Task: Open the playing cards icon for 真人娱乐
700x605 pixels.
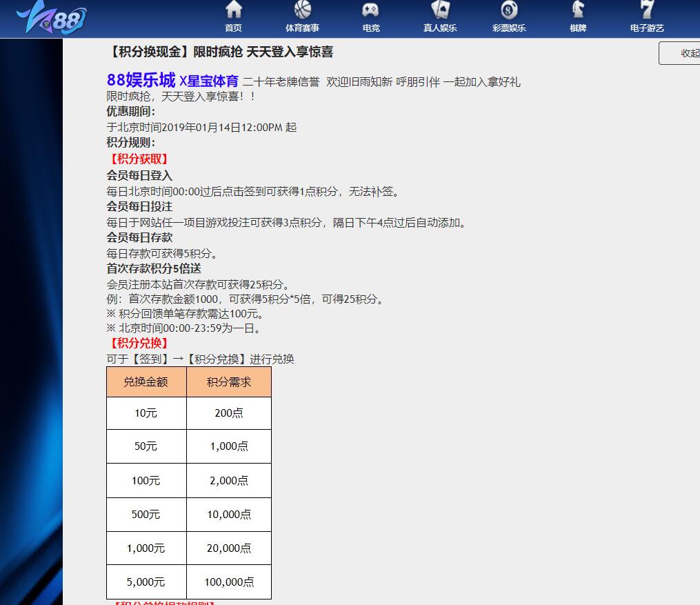Action: (x=440, y=10)
